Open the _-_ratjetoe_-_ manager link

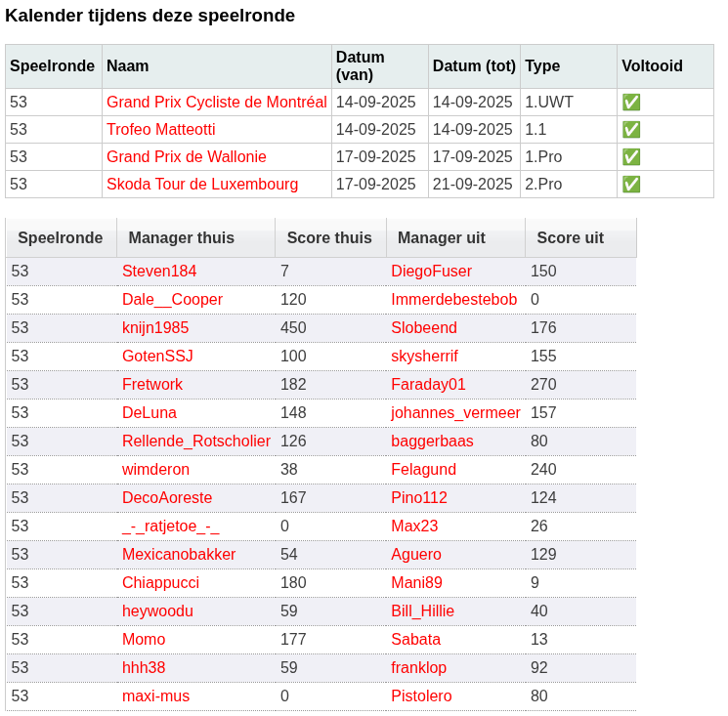[x=170, y=526]
